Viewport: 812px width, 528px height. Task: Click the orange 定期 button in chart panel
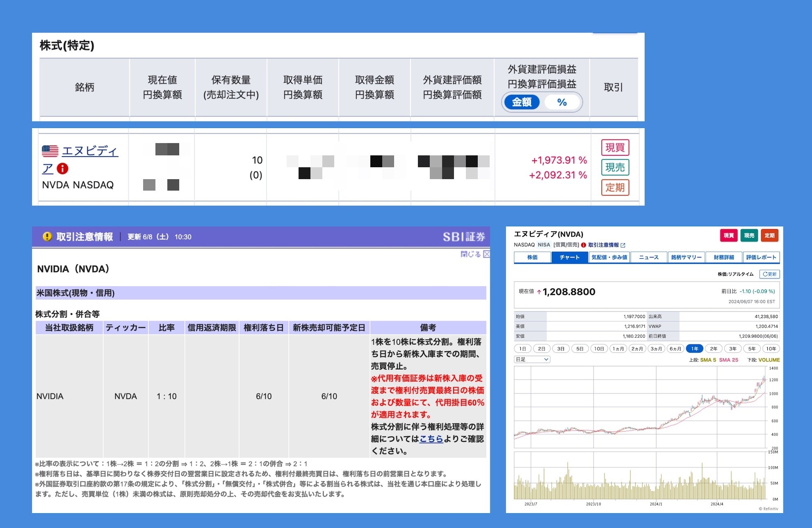coord(770,235)
